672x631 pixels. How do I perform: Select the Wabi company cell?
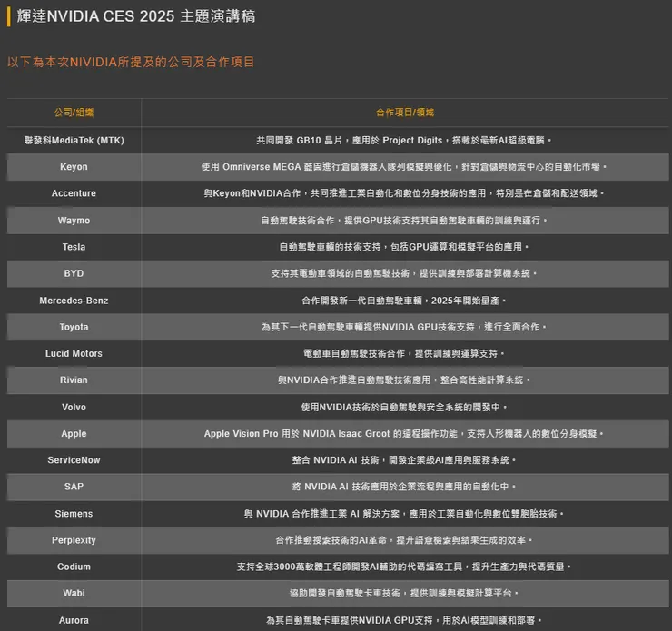click(x=74, y=593)
